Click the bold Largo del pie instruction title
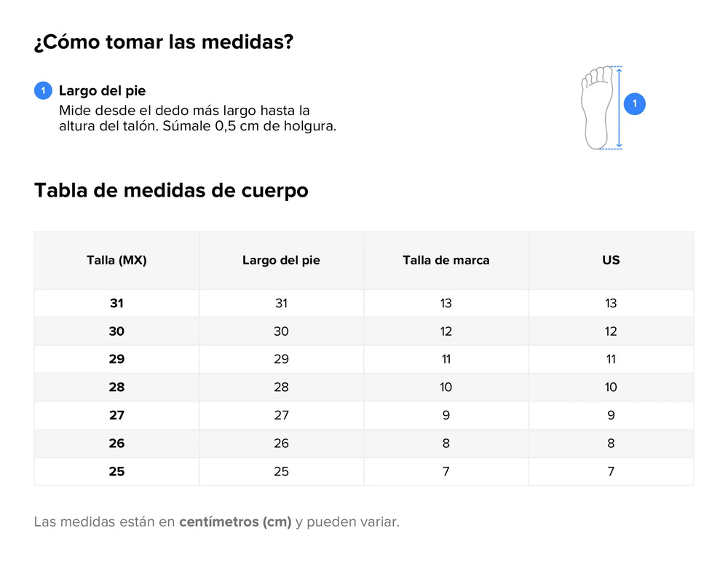728x563 pixels. point(102,90)
